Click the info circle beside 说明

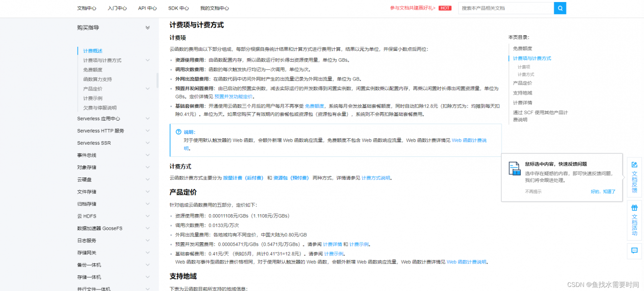pos(179,132)
